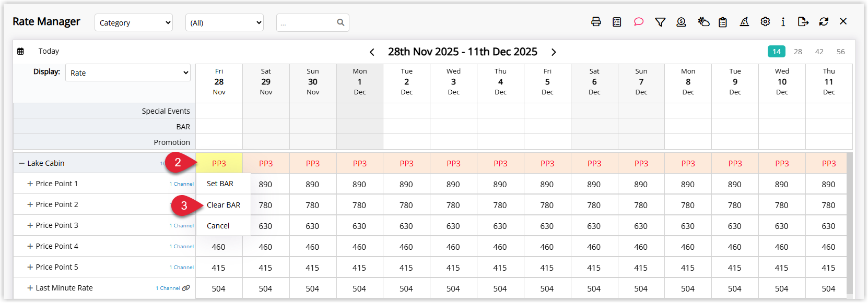
Task: Click the Mon 1 Dec column header
Action: pos(360,82)
